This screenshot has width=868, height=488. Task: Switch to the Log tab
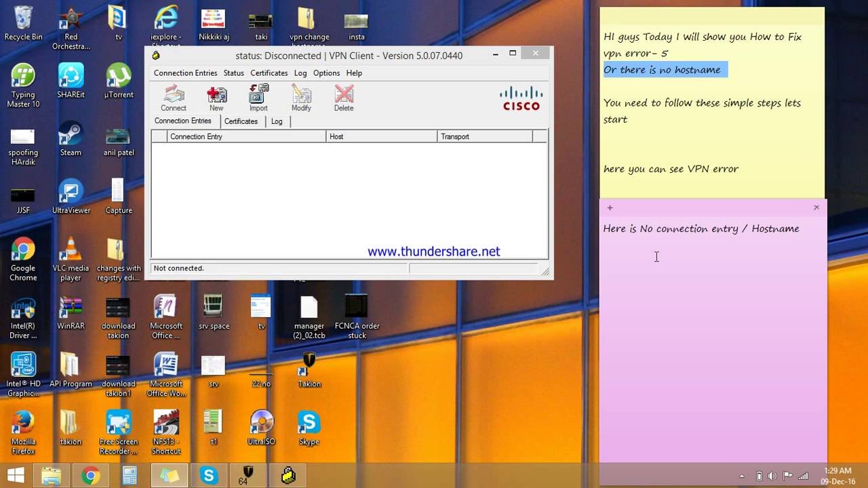277,121
